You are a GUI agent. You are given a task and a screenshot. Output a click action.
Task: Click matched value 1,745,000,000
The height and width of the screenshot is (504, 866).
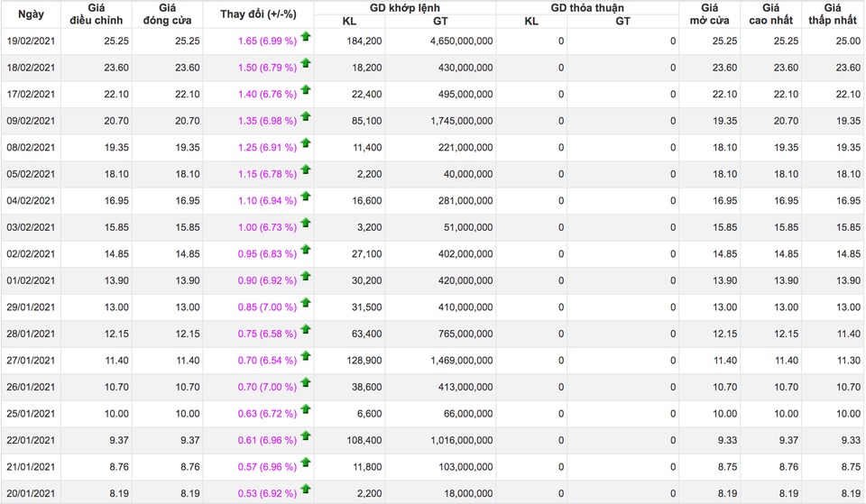pyautogui.click(x=462, y=121)
